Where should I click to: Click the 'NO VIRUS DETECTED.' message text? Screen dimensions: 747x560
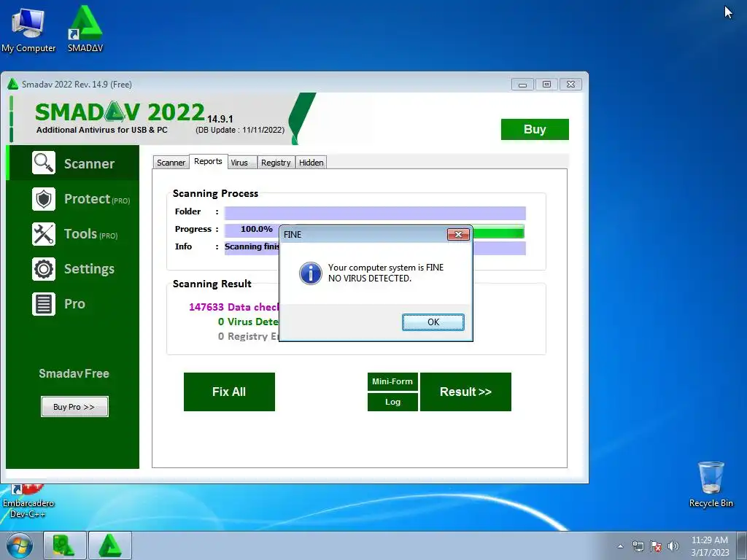point(370,278)
